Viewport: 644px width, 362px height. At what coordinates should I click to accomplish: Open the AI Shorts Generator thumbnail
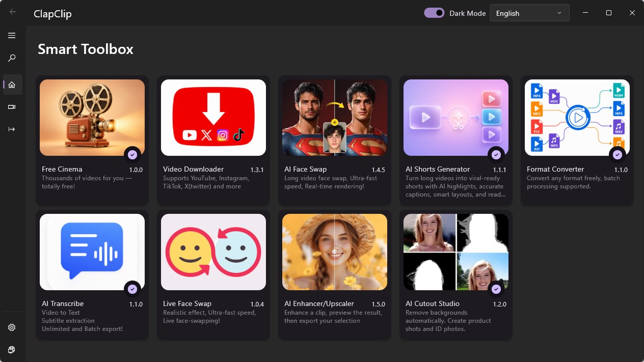tap(456, 118)
